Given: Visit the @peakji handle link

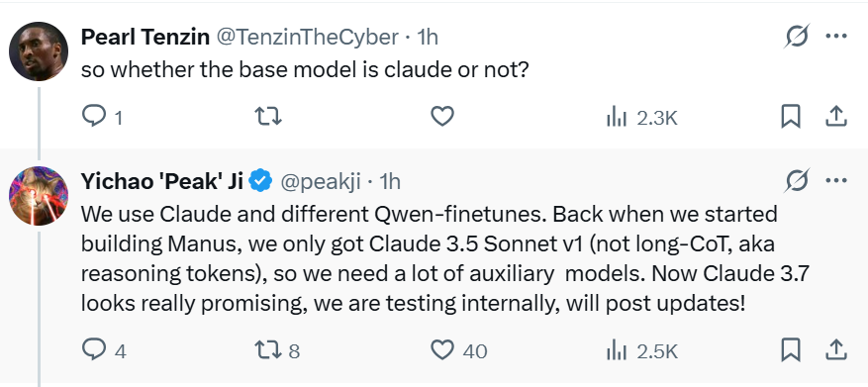Looking at the screenshot, I should [x=321, y=181].
